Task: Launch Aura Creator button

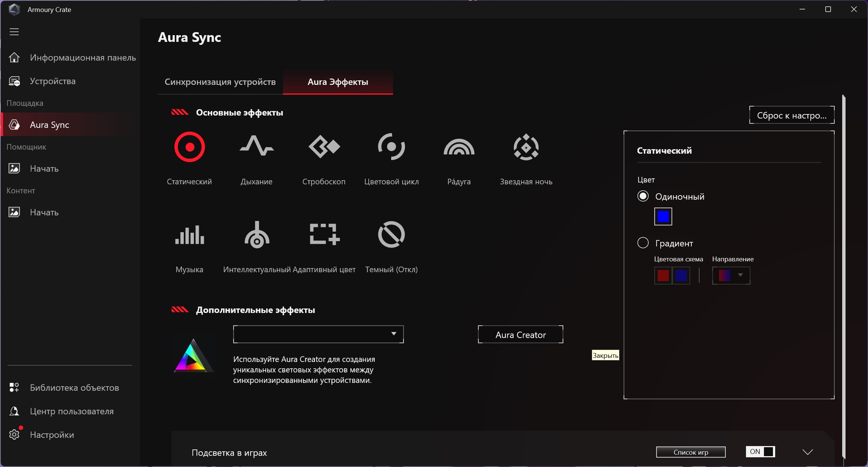Action: coord(520,335)
